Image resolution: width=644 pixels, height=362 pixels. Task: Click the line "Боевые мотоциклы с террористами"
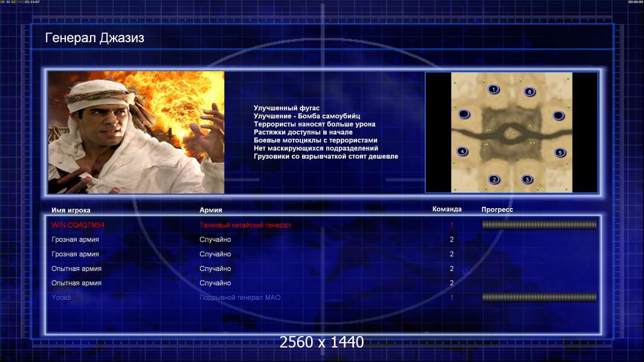coord(315,140)
